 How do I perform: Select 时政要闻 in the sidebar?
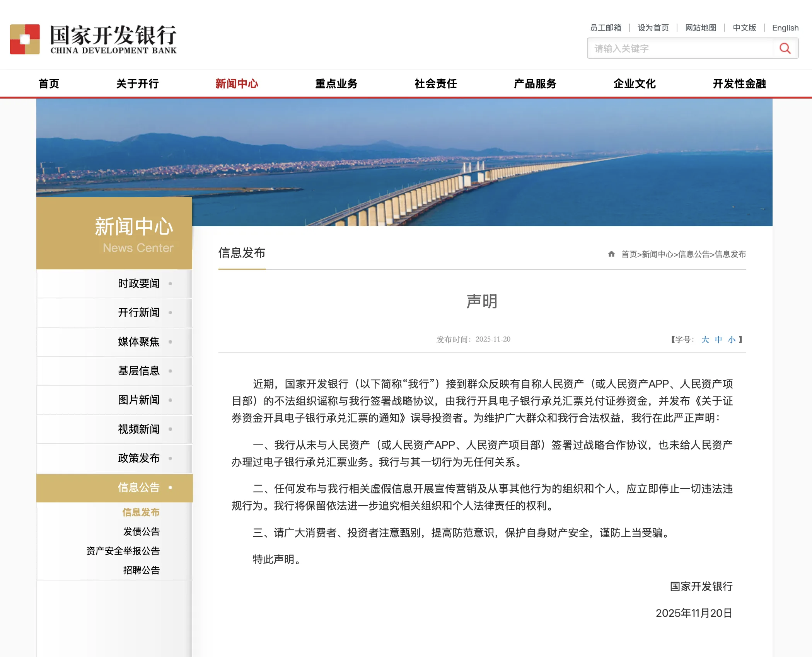[x=139, y=284]
